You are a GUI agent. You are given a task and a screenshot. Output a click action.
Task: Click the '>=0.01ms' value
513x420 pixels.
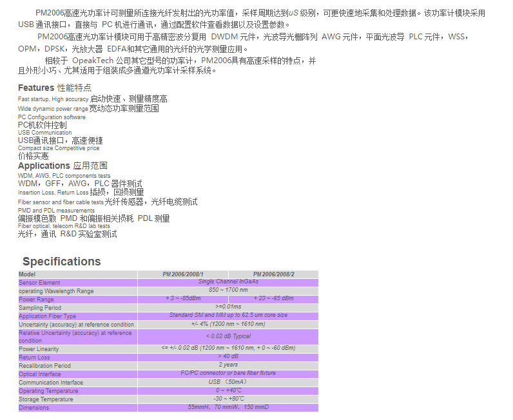228,307
